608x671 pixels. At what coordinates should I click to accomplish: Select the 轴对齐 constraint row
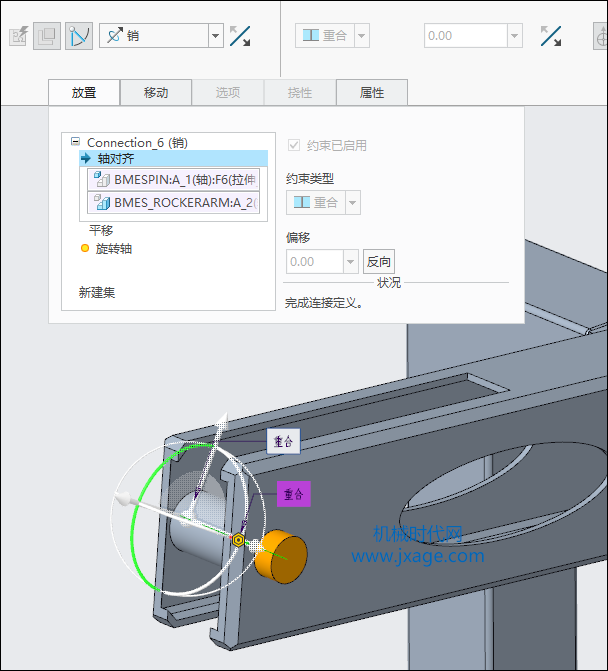click(x=174, y=158)
